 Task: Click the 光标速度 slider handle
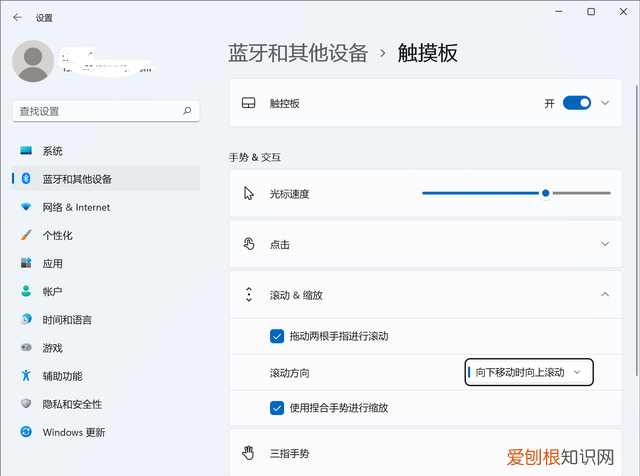point(546,193)
